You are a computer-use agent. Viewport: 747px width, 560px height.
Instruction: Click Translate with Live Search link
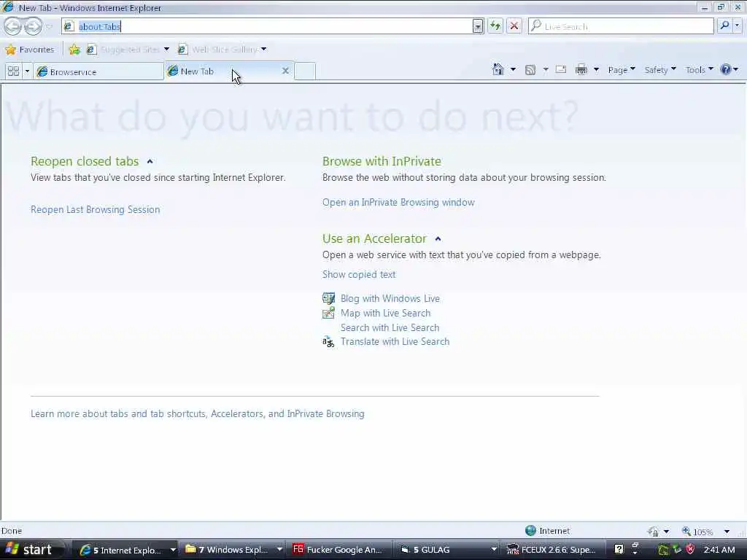click(x=395, y=341)
